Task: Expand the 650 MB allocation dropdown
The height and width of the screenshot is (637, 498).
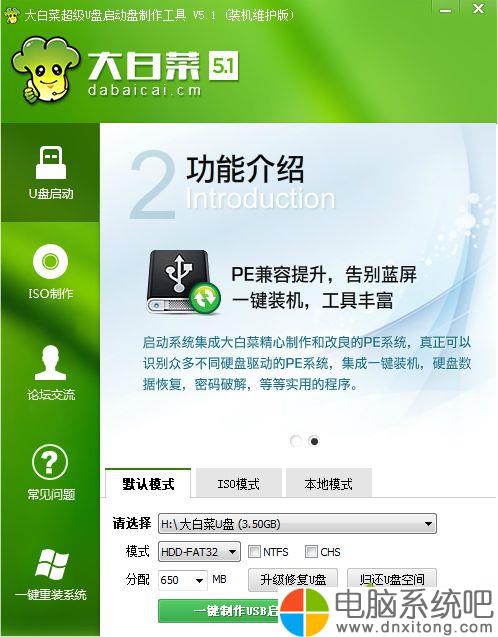Action: [182, 580]
